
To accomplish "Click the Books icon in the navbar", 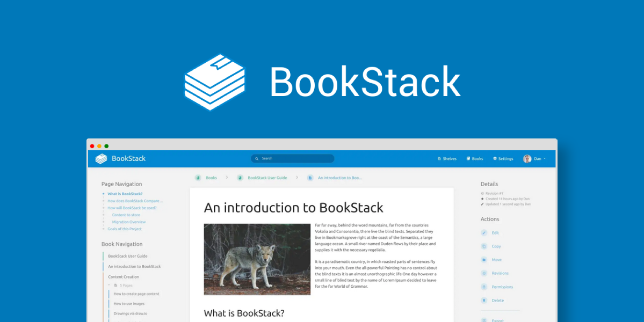I will [467, 158].
